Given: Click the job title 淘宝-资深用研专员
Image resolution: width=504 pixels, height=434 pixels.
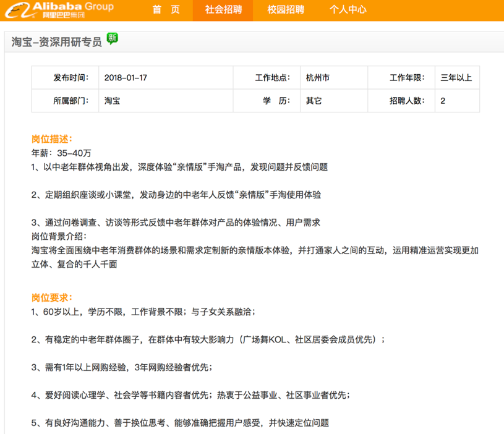Looking at the screenshot, I should pyautogui.click(x=56, y=41).
